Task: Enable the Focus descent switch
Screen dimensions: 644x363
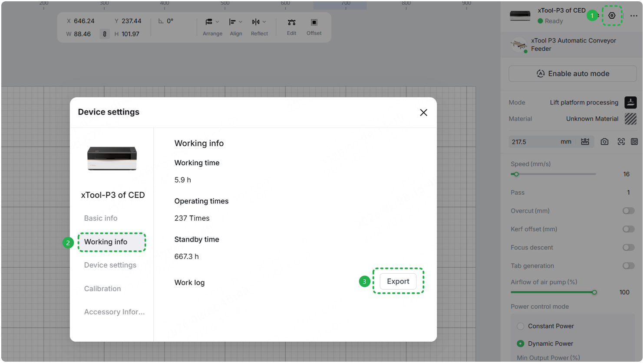Action: tap(628, 248)
